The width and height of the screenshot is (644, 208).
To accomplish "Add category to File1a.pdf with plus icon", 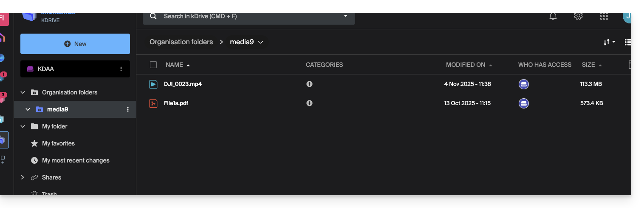I will pos(309,103).
